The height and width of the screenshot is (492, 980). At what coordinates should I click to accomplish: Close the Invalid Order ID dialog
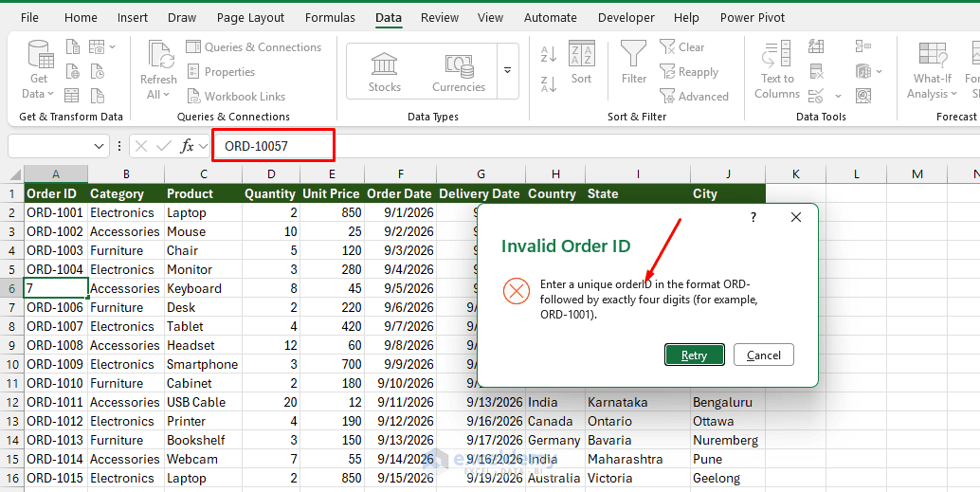coord(795,217)
